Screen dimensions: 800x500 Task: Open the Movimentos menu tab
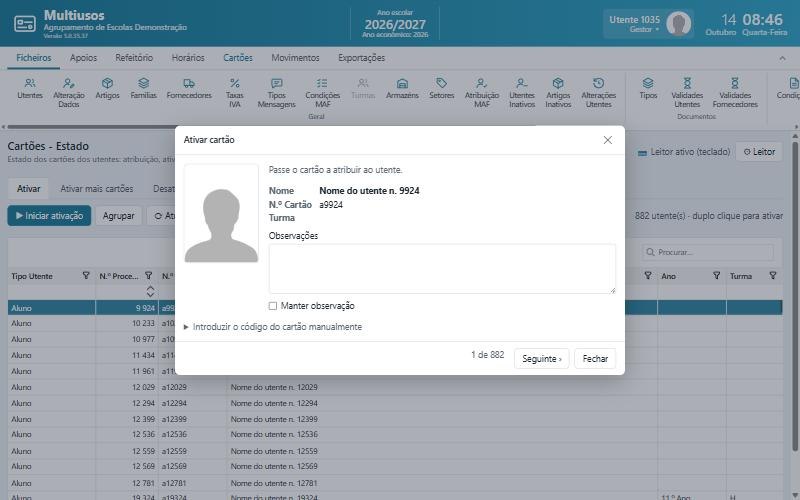(295, 58)
